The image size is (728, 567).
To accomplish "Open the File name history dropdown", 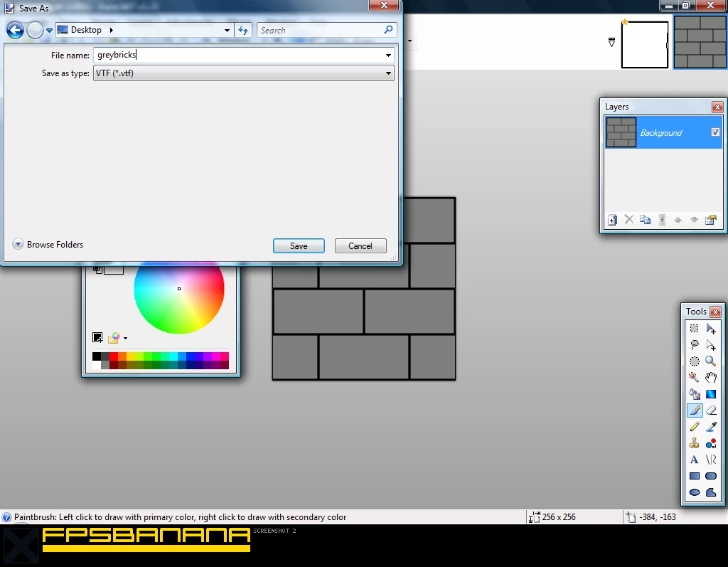I will pos(388,55).
